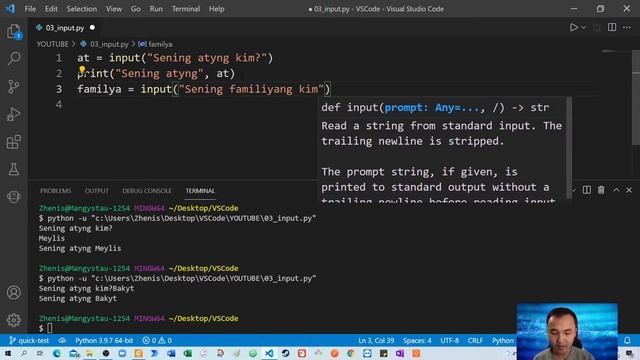Open Microsoft Edge from taskbar

tap(57, 353)
